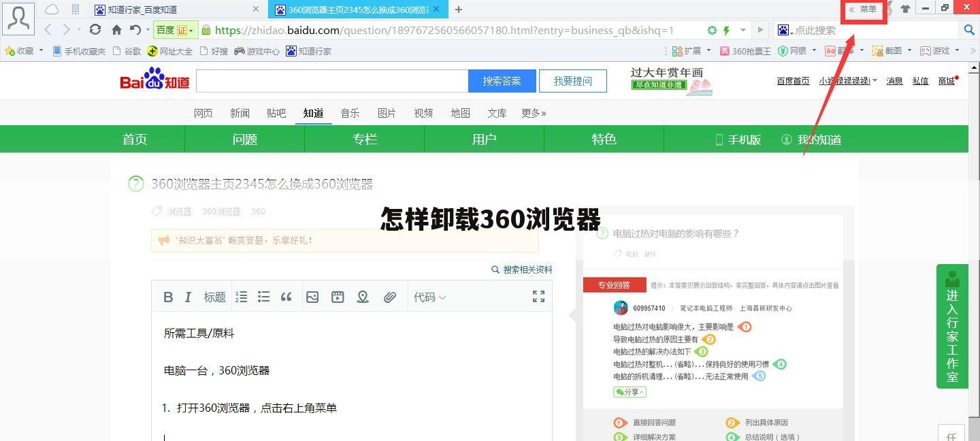Select the 文库 search category
The height and width of the screenshot is (441, 980).
click(497, 113)
